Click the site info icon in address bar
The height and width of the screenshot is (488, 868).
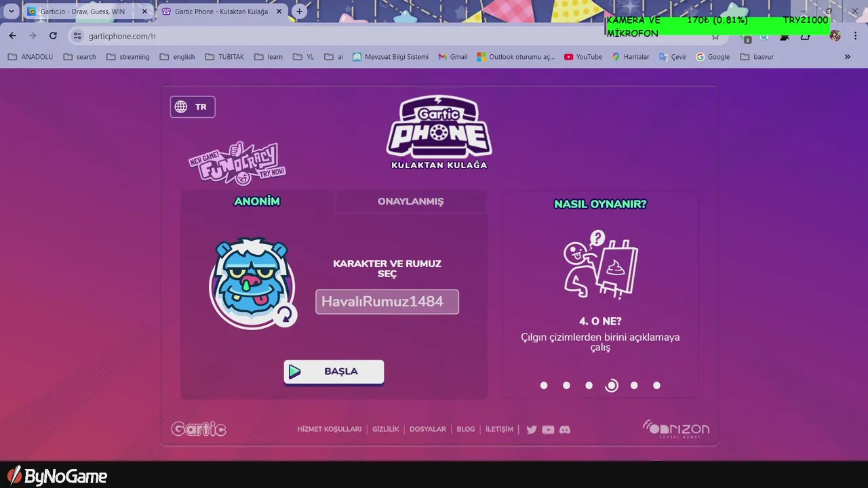(x=77, y=36)
